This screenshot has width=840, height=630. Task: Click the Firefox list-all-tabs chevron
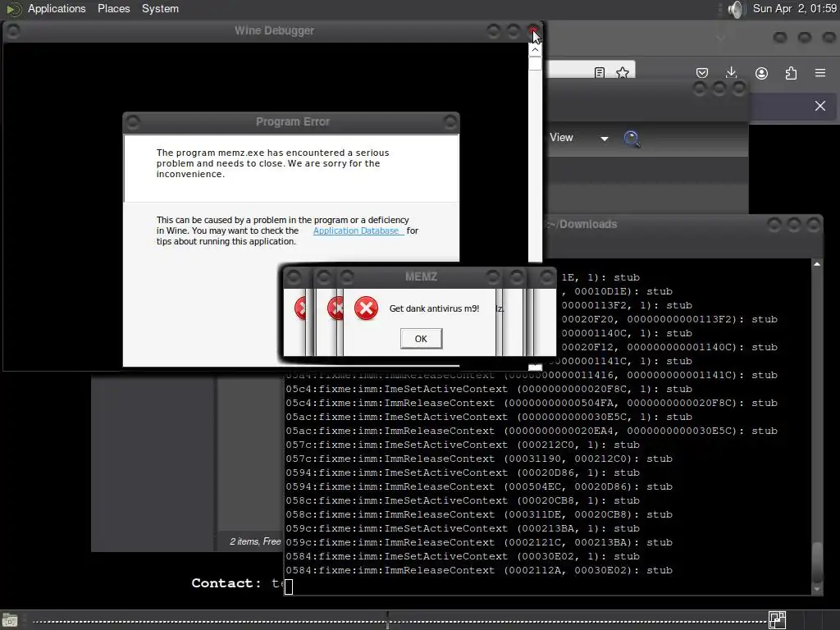(x=721, y=38)
